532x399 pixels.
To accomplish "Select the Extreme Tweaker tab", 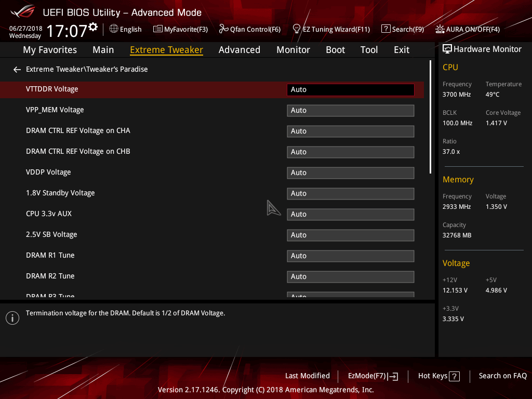I will pyautogui.click(x=167, y=50).
